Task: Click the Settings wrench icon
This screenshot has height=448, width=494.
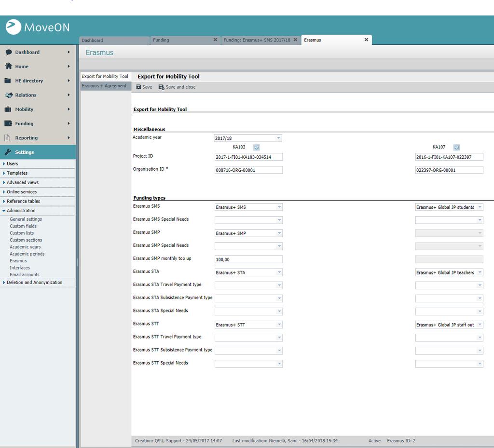Action: (x=8, y=152)
